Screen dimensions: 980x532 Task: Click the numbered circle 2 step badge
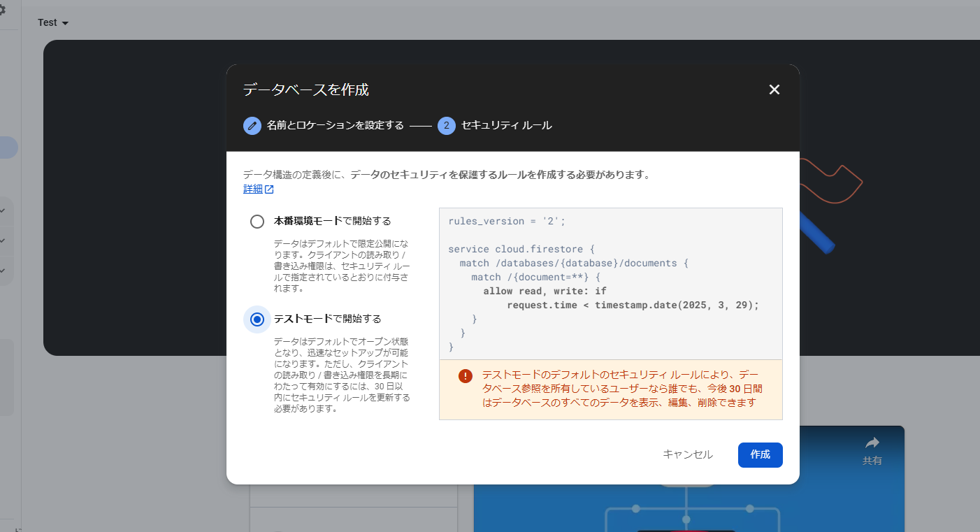[x=446, y=126]
